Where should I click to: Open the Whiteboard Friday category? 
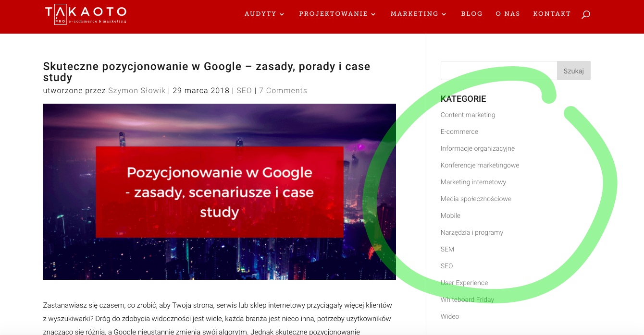point(467,299)
